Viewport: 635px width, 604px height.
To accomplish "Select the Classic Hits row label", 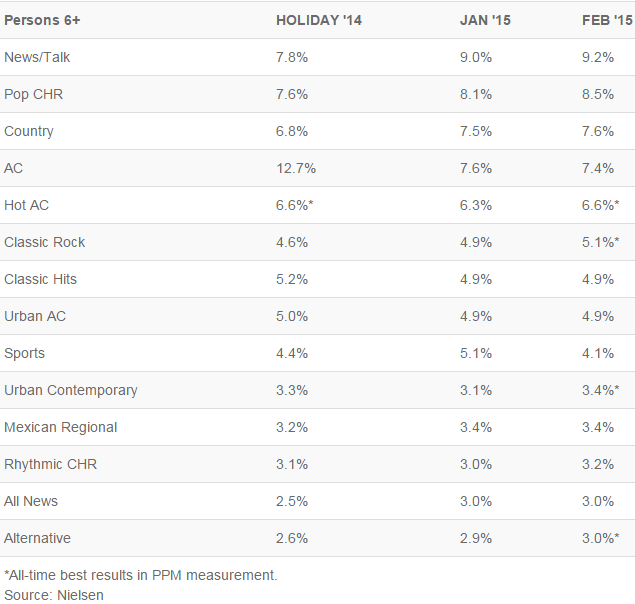I will pyautogui.click(x=41, y=279).
